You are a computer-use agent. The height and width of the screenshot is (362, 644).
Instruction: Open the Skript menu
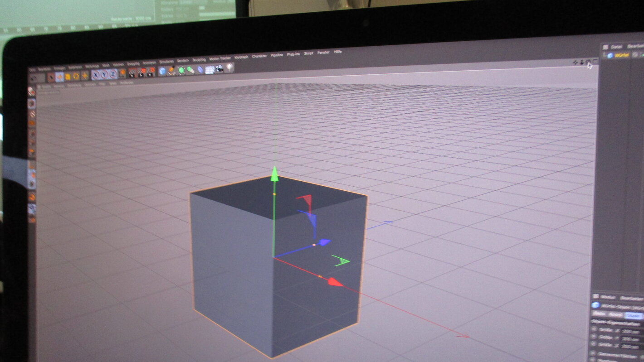click(308, 53)
